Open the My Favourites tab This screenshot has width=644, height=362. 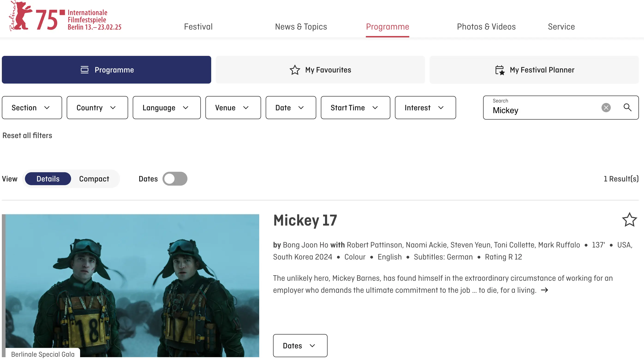coord(320,70)
